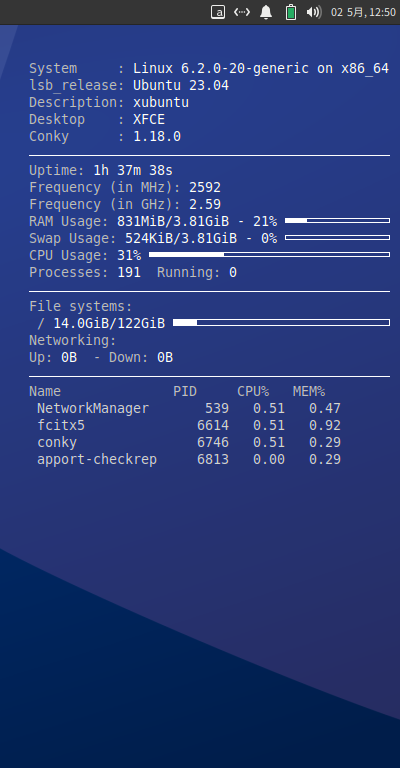Image resolution: width=400 pixels, height=768 pixels.
Task: Click the 'System' label
Action: 53,69
